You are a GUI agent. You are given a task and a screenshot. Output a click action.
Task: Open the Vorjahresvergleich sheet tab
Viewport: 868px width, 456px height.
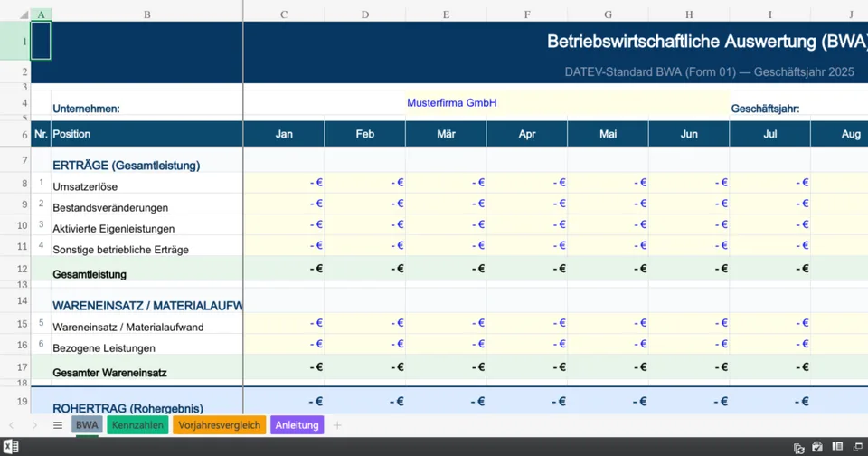click(219, 425)
